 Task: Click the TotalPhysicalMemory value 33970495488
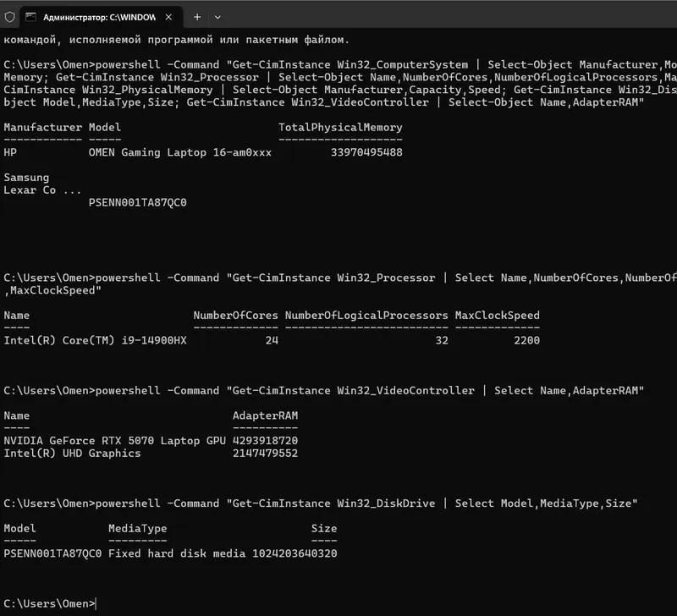[366, 152]
